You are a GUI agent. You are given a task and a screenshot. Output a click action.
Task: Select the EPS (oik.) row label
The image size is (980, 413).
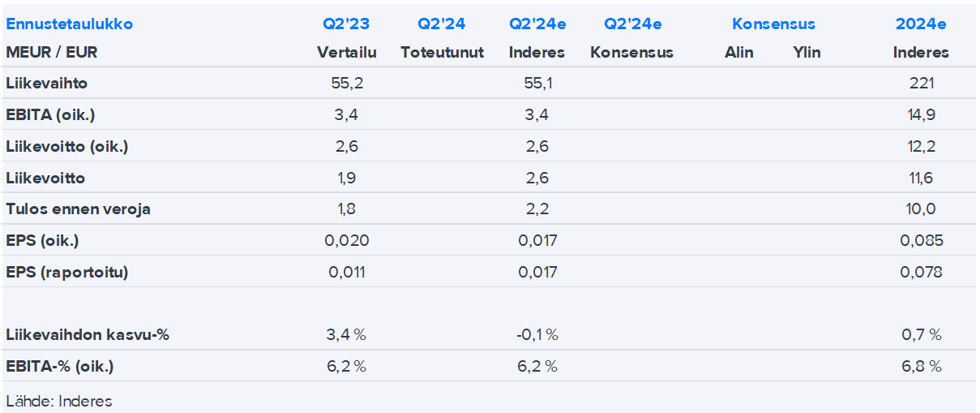tap(42, 240)
